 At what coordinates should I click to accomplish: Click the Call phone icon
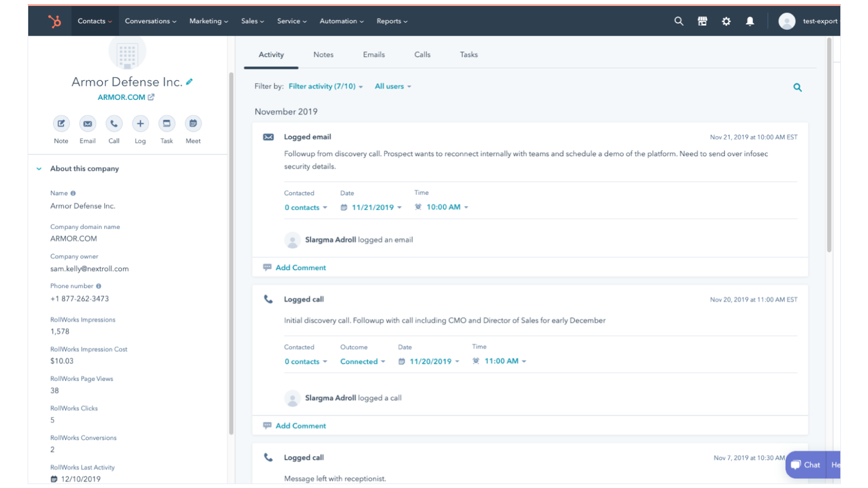pyautogui.click(x=114, y=124)
